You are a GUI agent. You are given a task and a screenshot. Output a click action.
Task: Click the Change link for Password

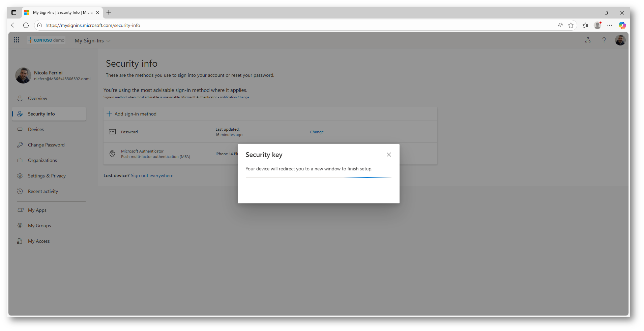(317, 132)
